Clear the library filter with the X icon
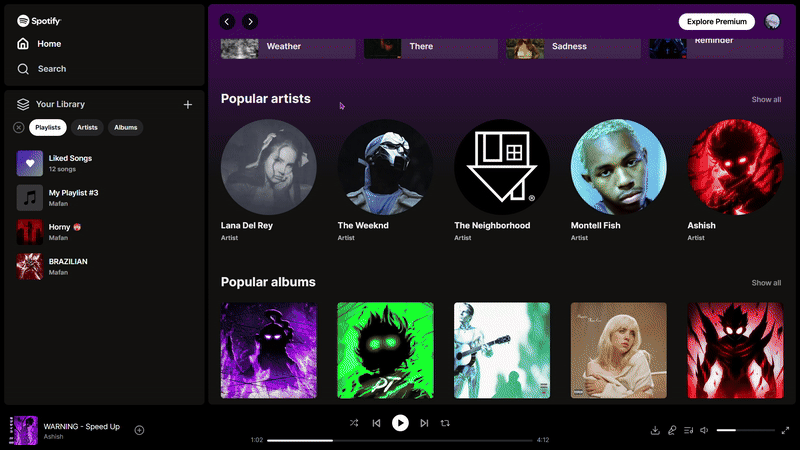 point(19,128)
